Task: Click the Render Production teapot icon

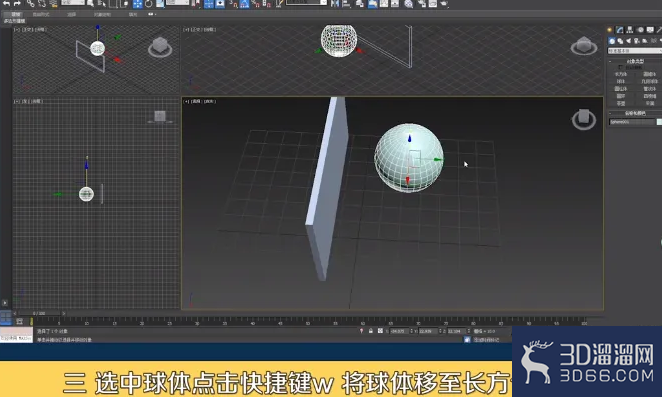Action: tap(444, 4)
